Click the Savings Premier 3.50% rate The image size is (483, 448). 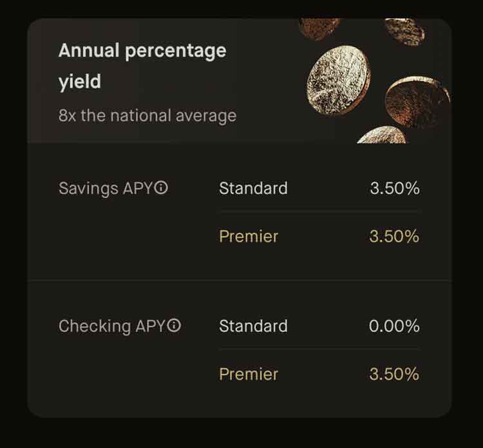point(394,236)
